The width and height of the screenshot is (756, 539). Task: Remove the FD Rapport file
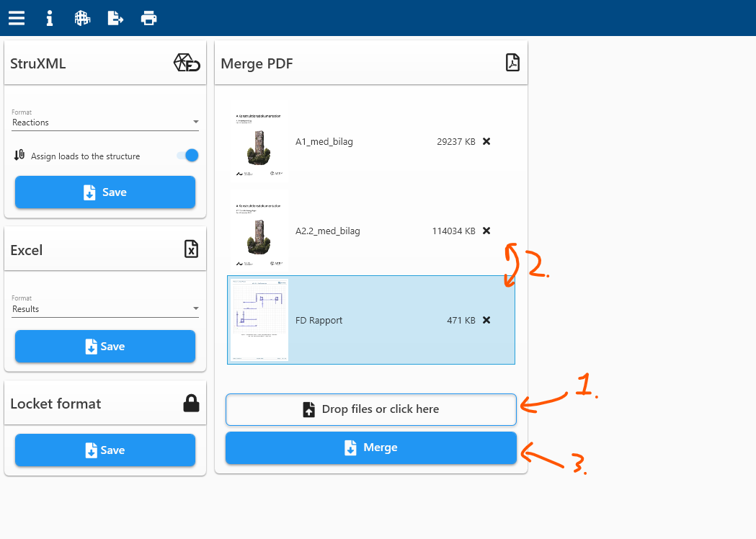pos(486,320)
